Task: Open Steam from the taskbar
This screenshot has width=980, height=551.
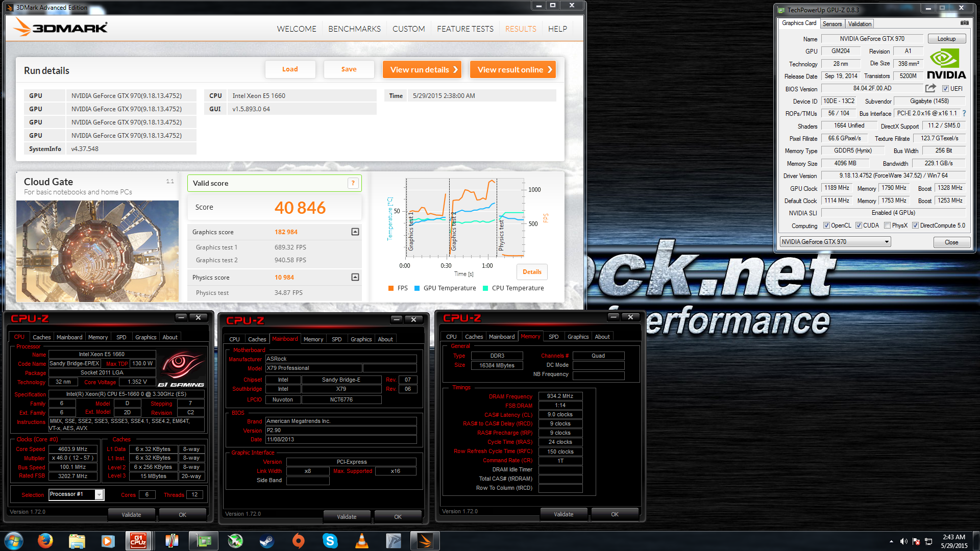Action: coord(266,540)
